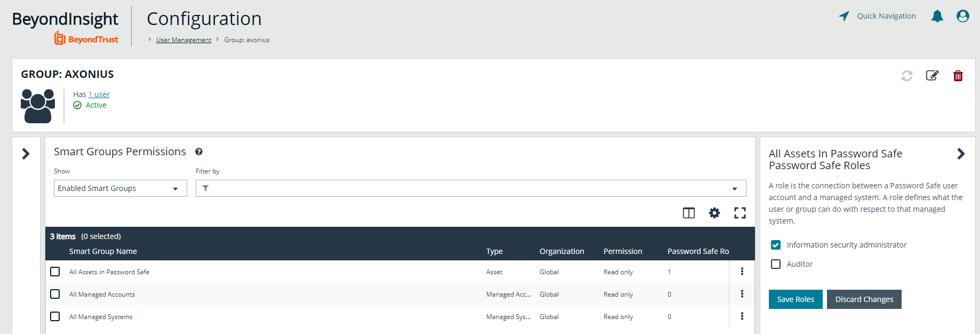The height and width of the screenshot is (334, 980).
Task: Open Smart Groups Permissions help icon
Action: click(x=199, y=152)
